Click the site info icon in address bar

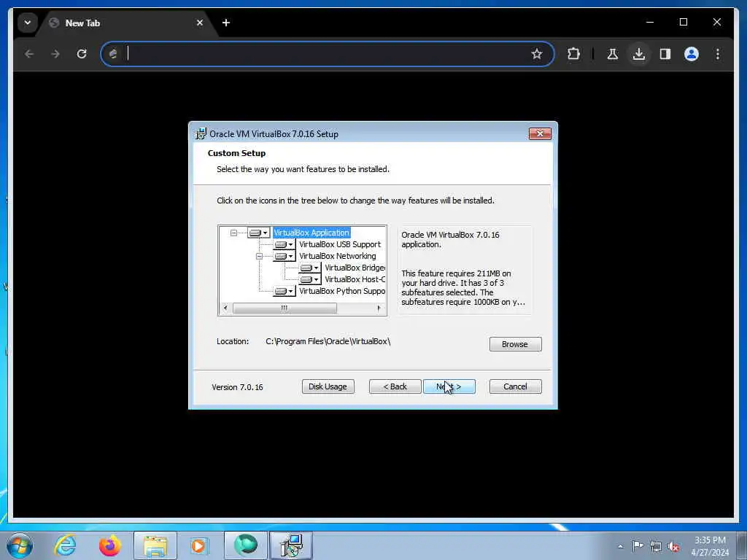(113, 54)
